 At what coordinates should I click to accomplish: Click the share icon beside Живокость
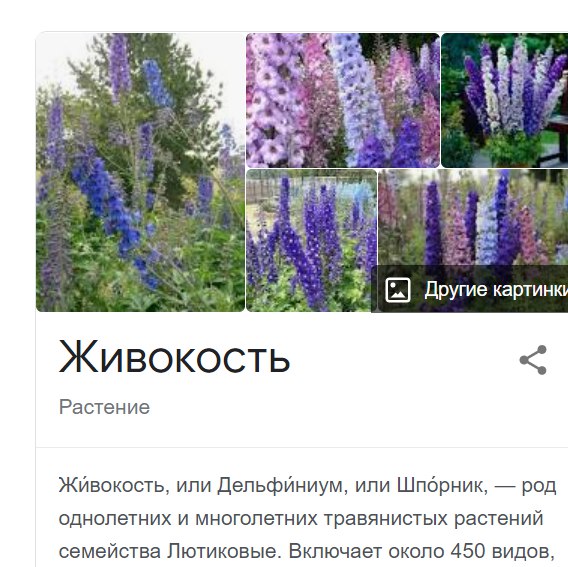pyautogui.click(x=533, y=360)
